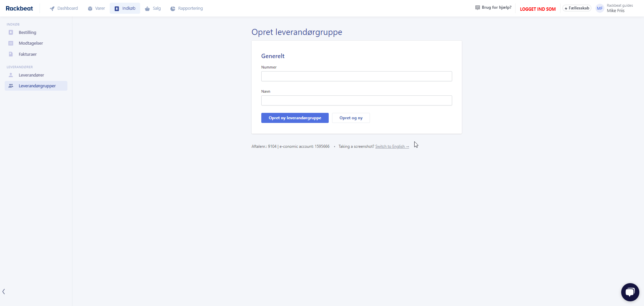This screenshot has height=306, width=644.
Task: Collapse the sidebar using the left chevron
Action: point(4,292)
